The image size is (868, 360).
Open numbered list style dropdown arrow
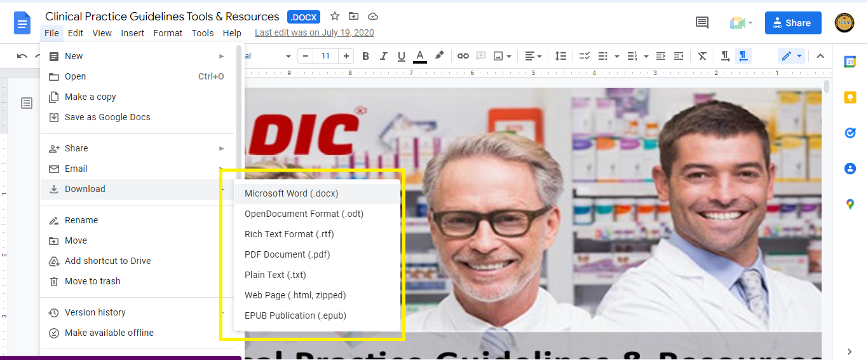point(646,56)
